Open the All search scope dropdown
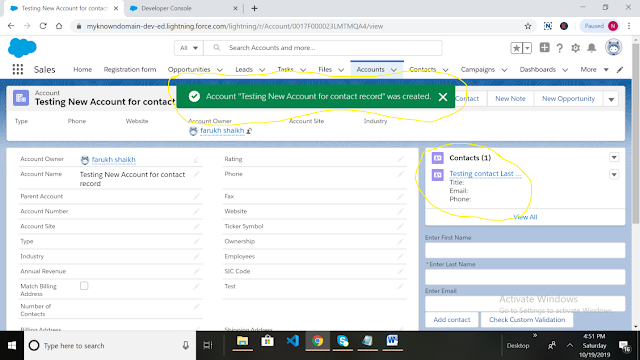 tap(189, 48)
